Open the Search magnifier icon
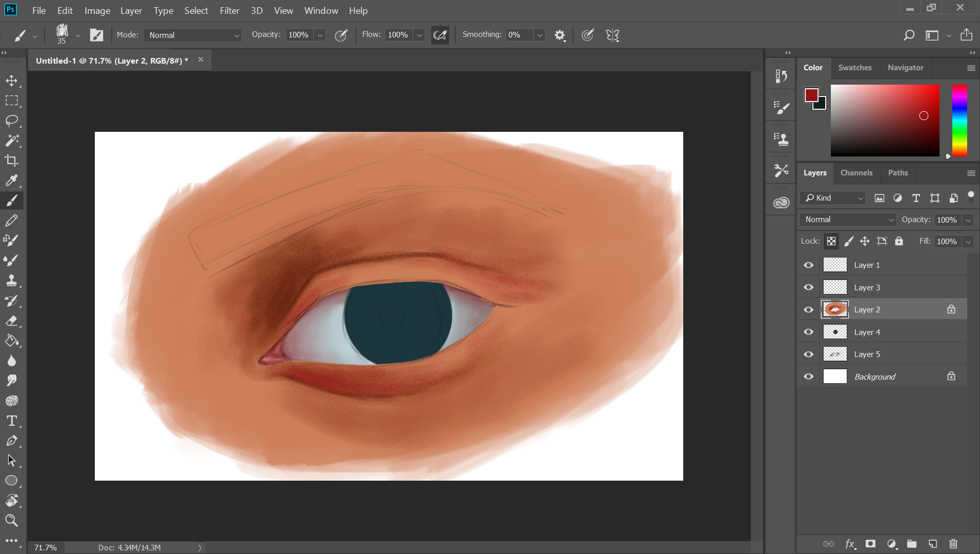Viewport: 980px width, 554px height. pos(909,35)
